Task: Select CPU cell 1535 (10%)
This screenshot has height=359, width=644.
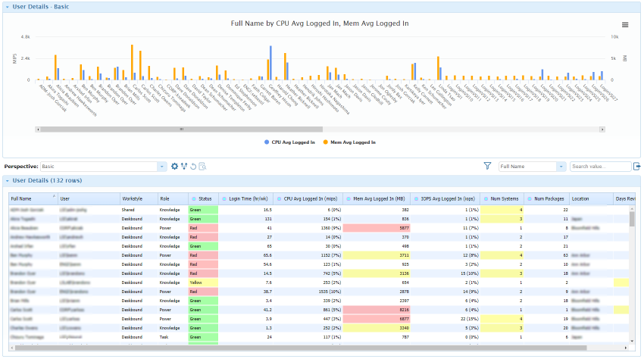Action: click(308, 292)
